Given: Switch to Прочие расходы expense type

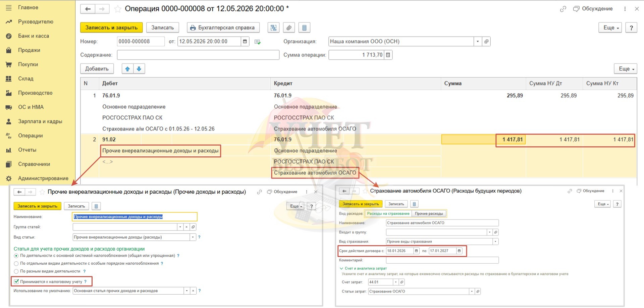Looking at the screenshot, I should tap(429, 213).
